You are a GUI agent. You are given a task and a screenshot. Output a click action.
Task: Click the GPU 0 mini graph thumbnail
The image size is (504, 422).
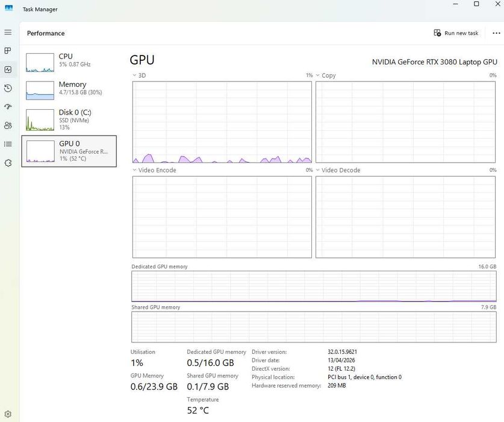click(x=40, y=151)
